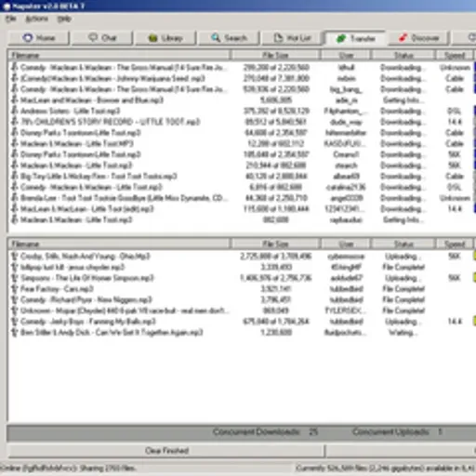The width and height of the screenshot is (476, 476).
Task: Click the green Library icon
Action: pyautogui.click(x=152, y=38)
